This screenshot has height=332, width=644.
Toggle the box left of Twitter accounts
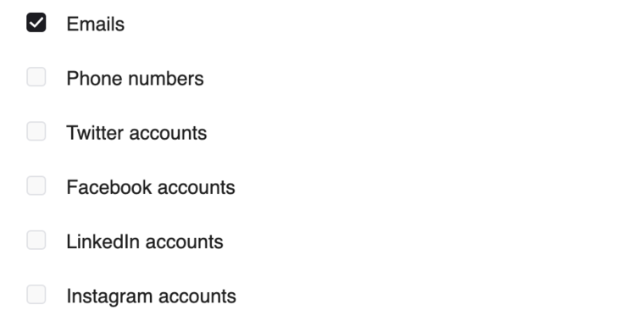coord(36,131)
